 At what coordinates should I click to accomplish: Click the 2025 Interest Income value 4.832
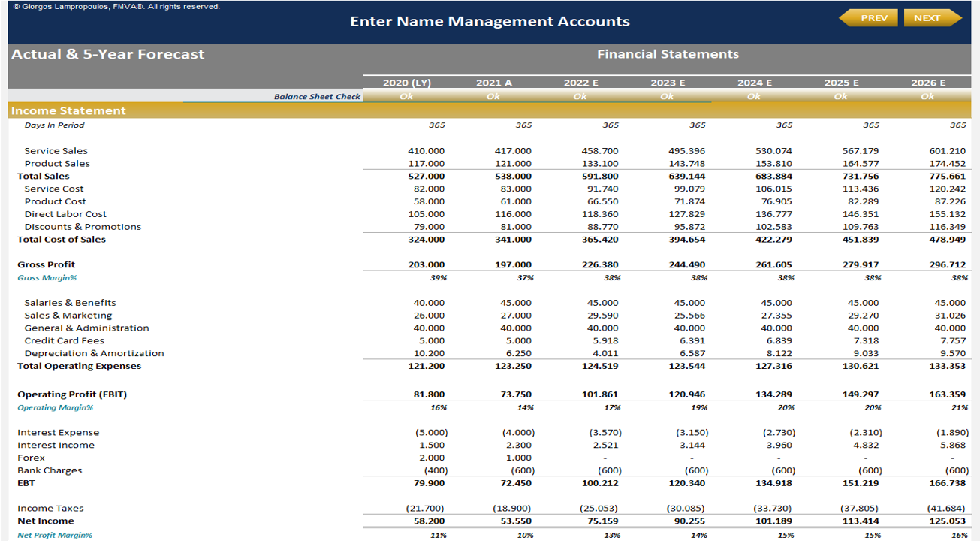(x=866, y=446)
